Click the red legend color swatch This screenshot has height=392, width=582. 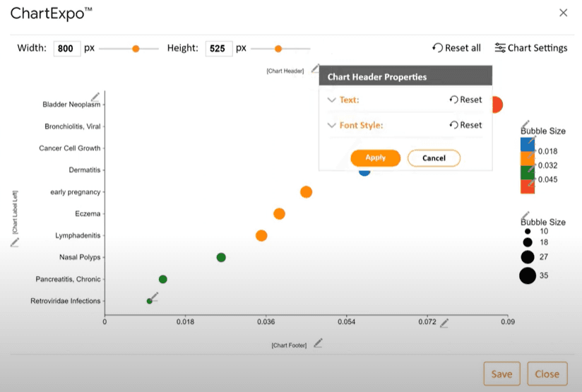click(528, 186)
